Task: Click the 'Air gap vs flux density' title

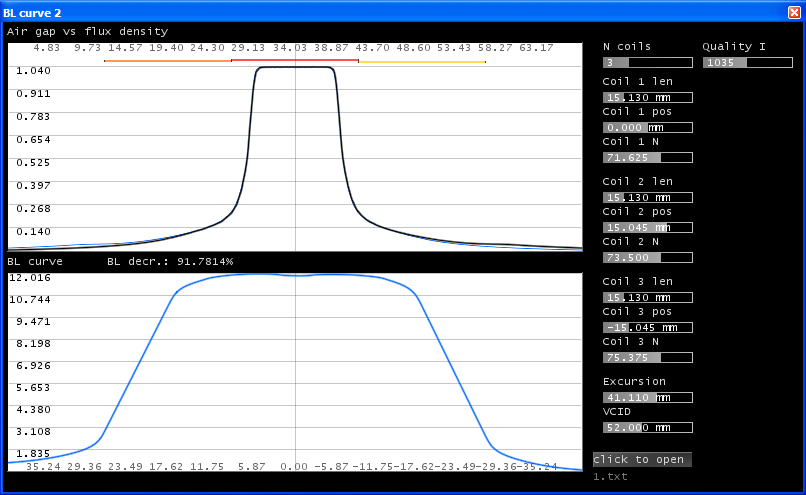Action: [87, 31]
